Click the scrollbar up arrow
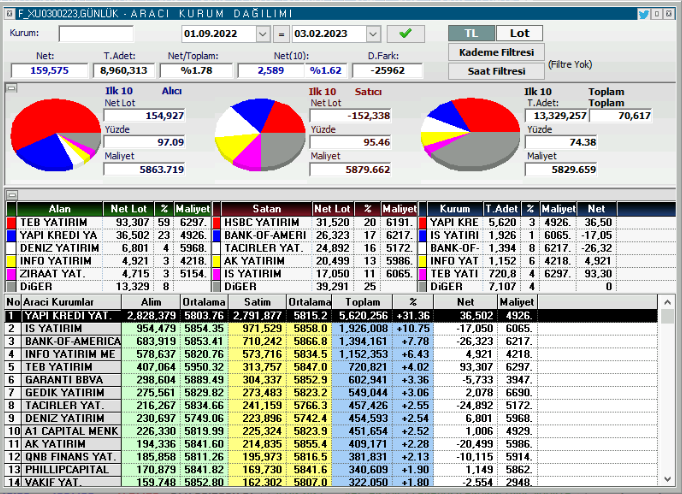This screenshot has height=494, width=682. 668,302
